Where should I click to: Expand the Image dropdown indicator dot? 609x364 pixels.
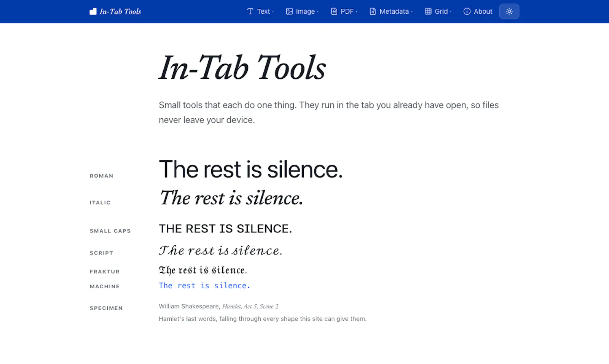coord(318,12)
